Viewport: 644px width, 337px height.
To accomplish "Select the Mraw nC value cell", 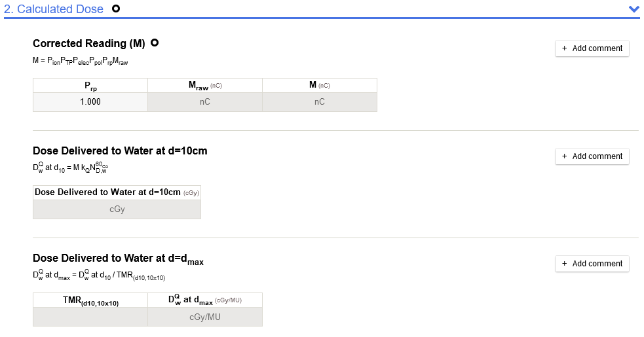I will [205, 102].
